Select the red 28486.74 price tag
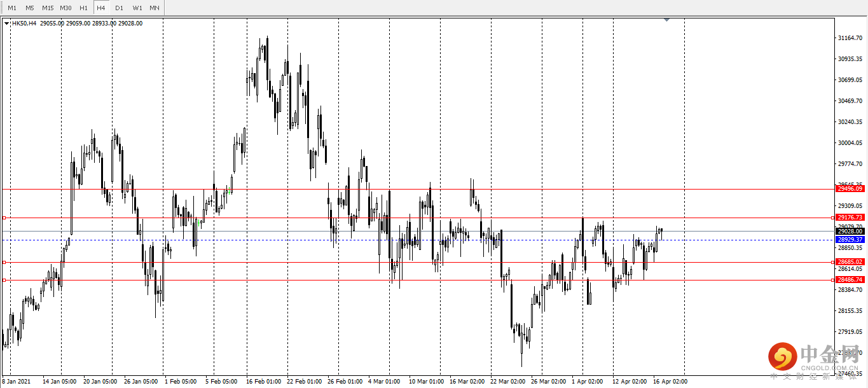Image resolution: width=868 pixels, height=388 pixels. pos(850,280)
